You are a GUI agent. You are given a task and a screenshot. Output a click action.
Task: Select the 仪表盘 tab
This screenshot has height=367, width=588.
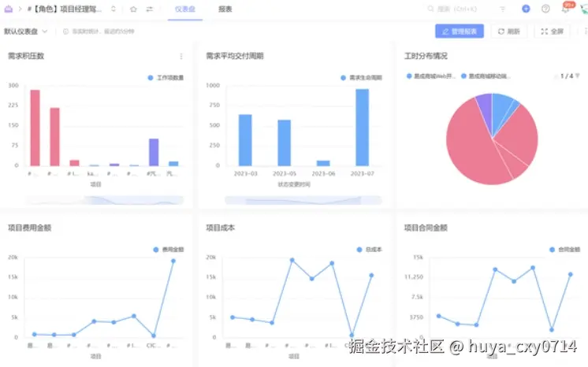pos(185,9)
